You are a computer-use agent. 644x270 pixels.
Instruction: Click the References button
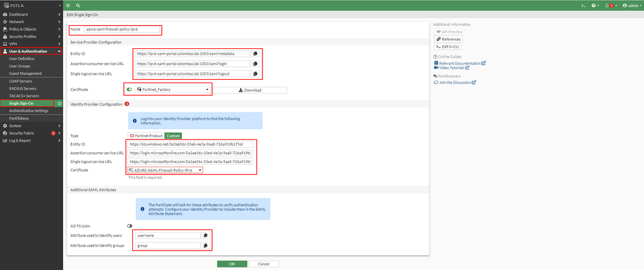(x=448, y=39)
